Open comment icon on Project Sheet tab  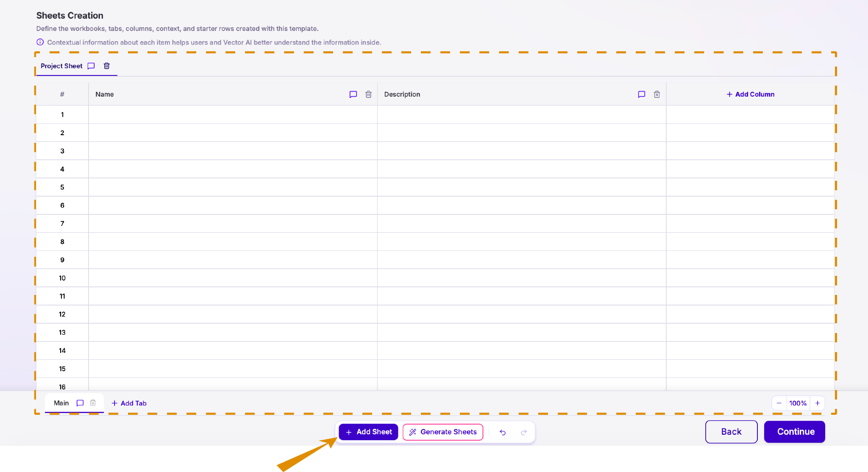(91, 66)
